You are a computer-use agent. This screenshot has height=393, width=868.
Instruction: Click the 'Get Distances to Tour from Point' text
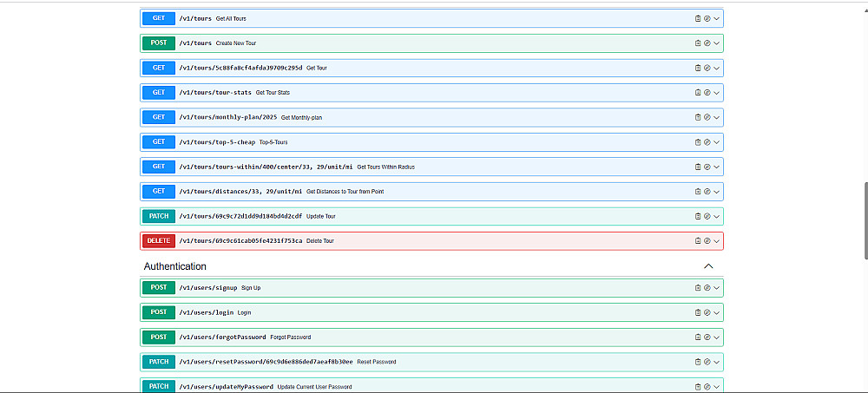pos(345,192)
